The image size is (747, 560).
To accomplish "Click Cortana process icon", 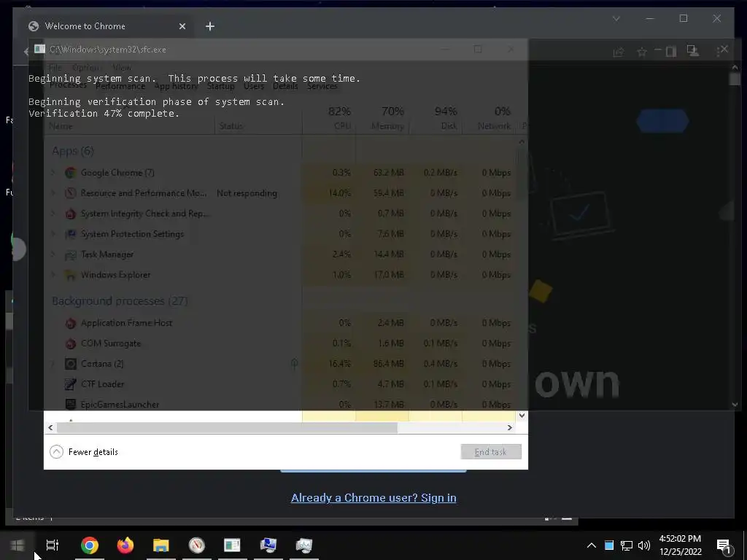I will [x=71, y=365].
